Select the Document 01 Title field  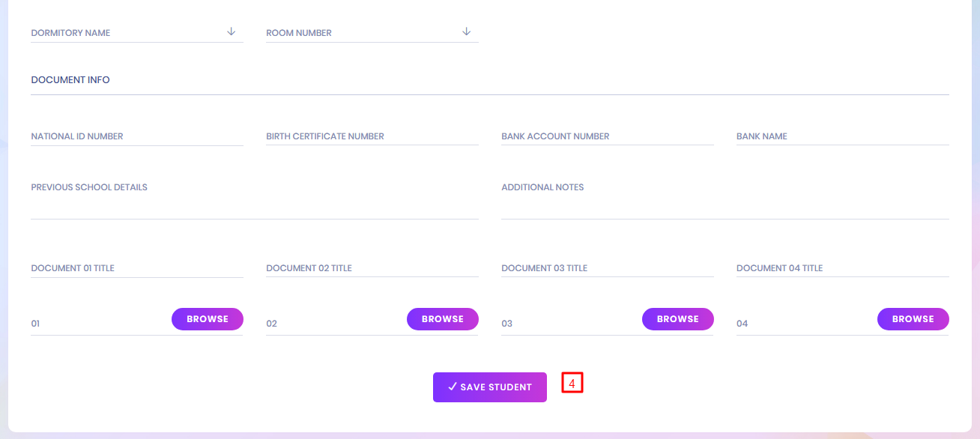point(136,268)
